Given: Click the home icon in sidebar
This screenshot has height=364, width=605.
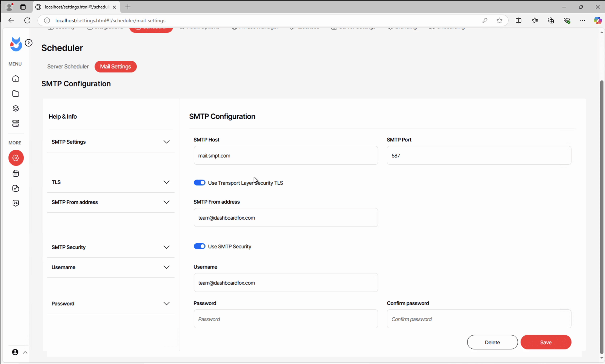Looking at the screenshot, I should coord(16,79).
